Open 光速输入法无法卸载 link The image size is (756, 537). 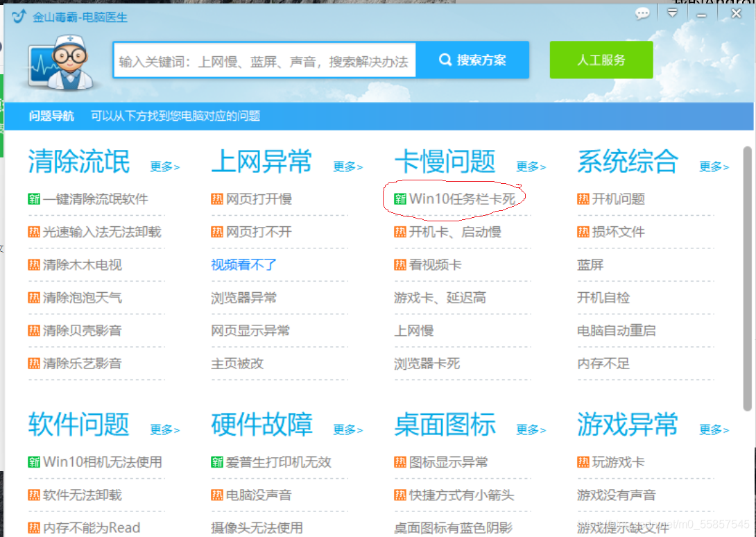coord(102,232)
